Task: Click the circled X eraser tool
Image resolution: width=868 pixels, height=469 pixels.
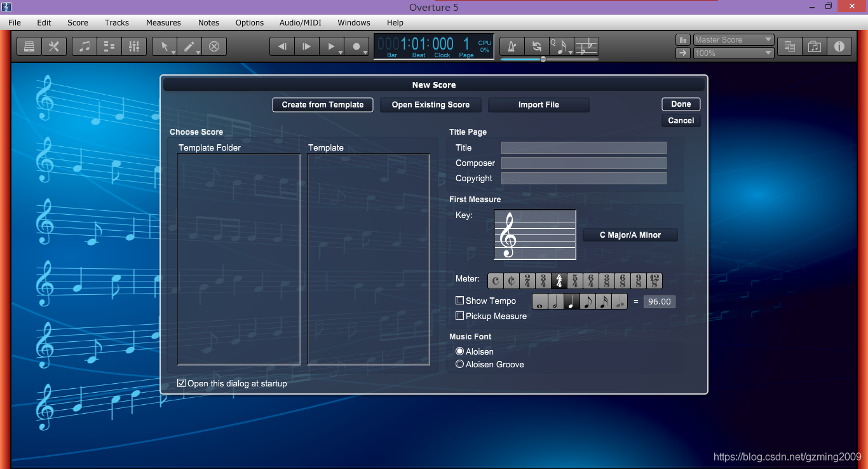Action: 214,46
